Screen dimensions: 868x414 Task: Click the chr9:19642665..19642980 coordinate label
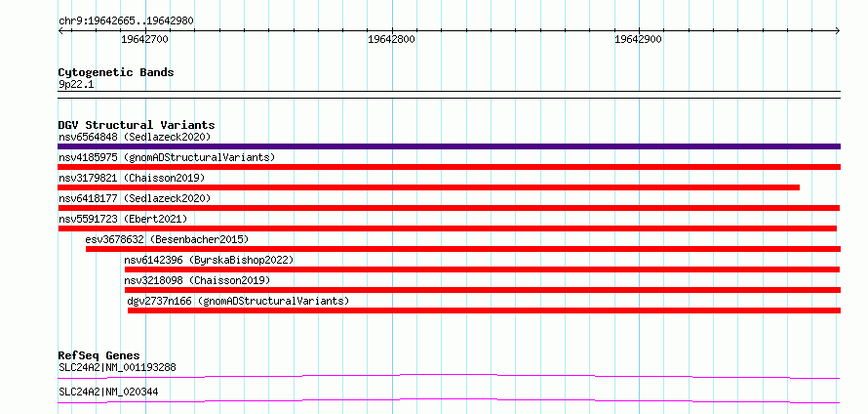click(126, 21)
